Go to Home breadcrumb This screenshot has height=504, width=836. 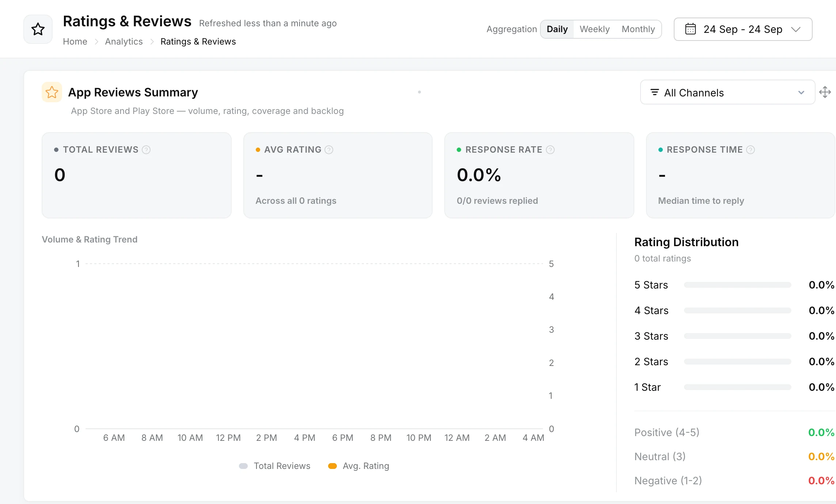(75, 42)
